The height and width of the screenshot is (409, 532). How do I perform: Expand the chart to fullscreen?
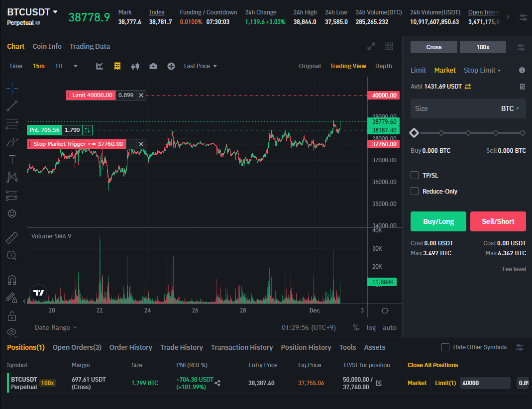pos(371,46)
